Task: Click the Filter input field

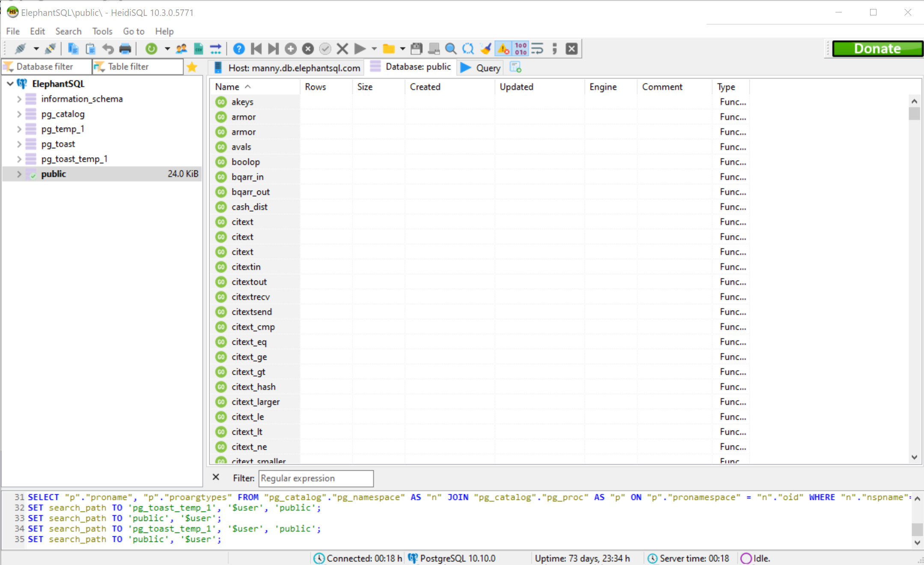Action: pyautogui.click(x=315, y=478)
